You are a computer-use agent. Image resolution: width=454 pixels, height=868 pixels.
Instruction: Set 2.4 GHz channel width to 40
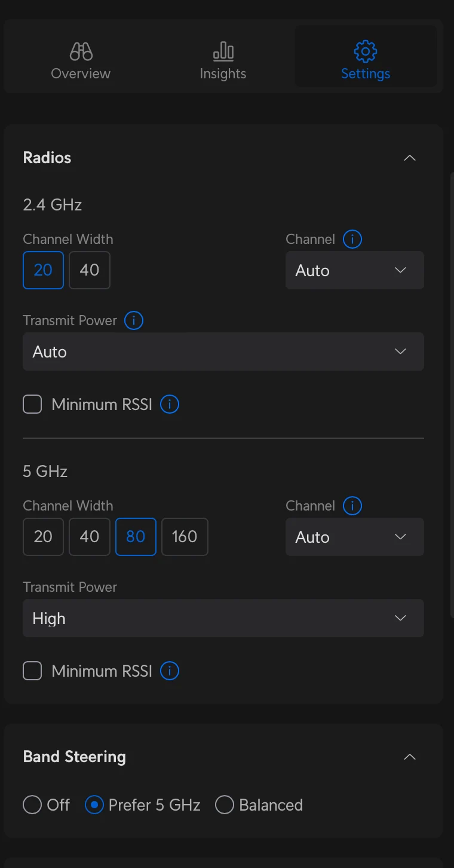[x=89, y=270]
